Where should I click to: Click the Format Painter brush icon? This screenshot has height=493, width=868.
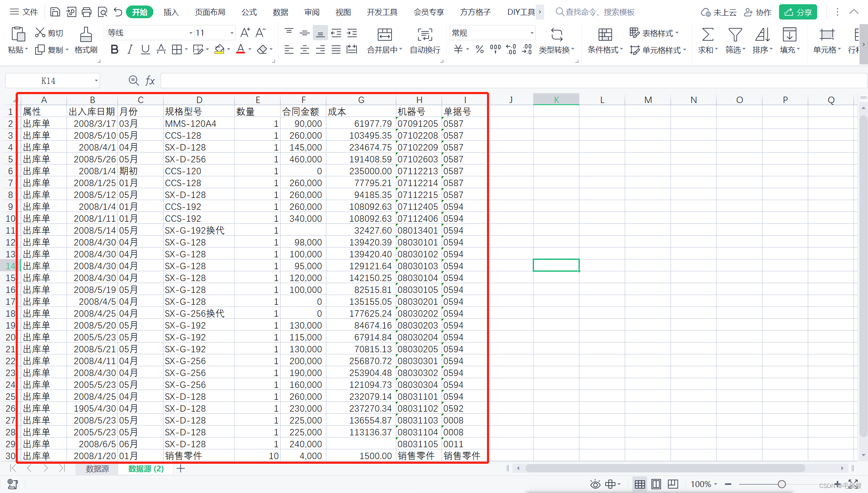(x=86, y=34)
